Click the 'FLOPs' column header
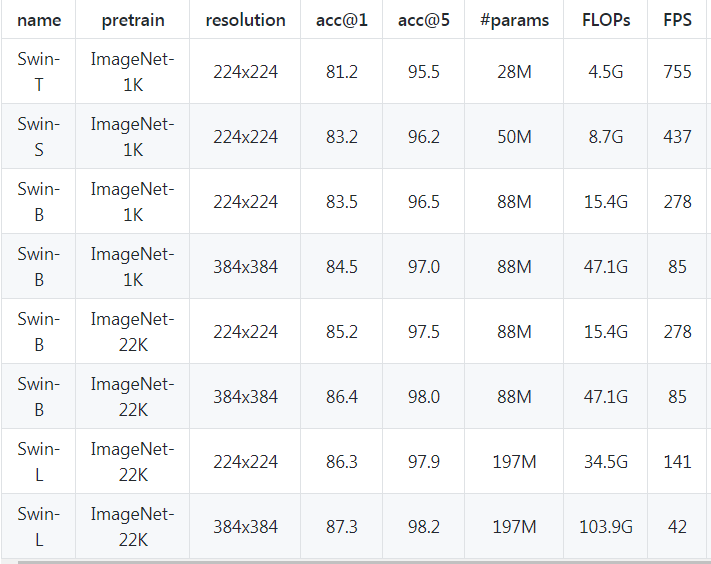Viewport: 711px width, 564px height. (606, 20)
